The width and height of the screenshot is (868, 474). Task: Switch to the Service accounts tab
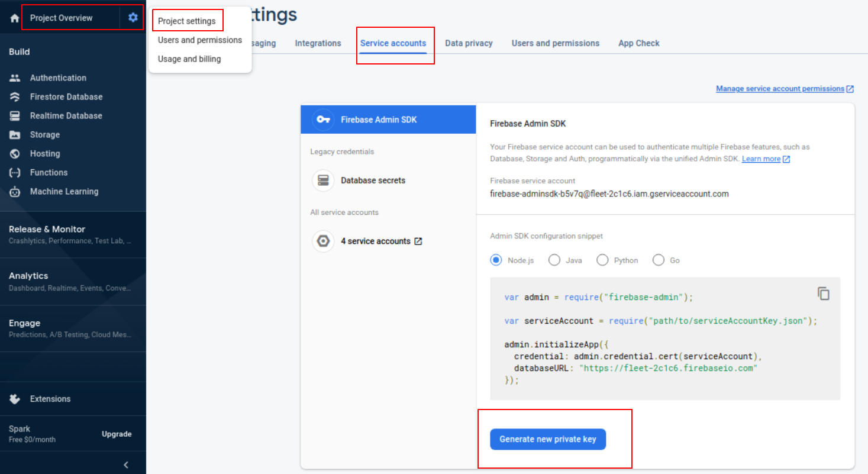point(393,43)
